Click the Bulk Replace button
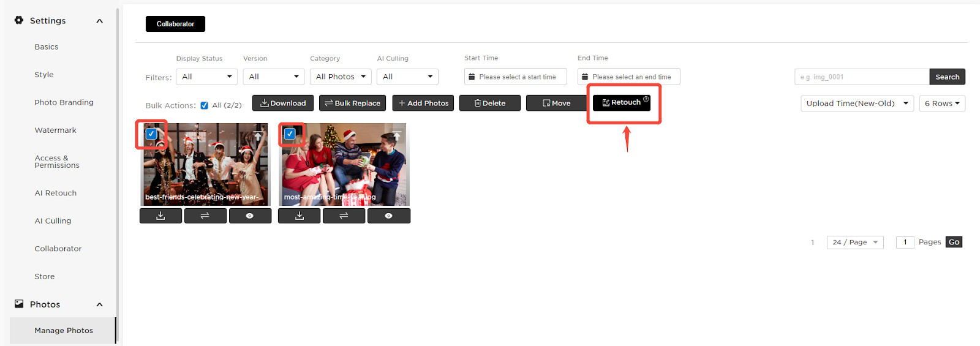The height and width of the screenshot is (346, 980). point(352,103)
